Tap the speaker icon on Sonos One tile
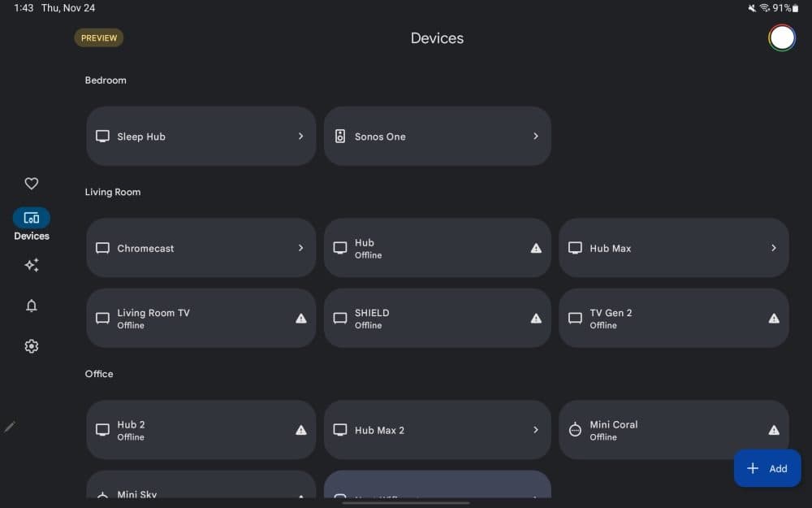Screen dimensions: 812x508 point(340,136)
